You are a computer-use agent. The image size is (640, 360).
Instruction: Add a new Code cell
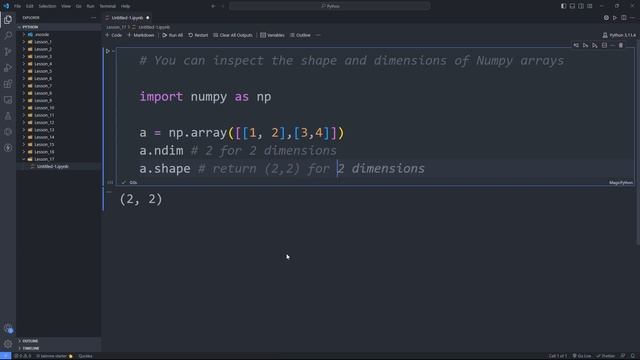click(x=114, y=35)
